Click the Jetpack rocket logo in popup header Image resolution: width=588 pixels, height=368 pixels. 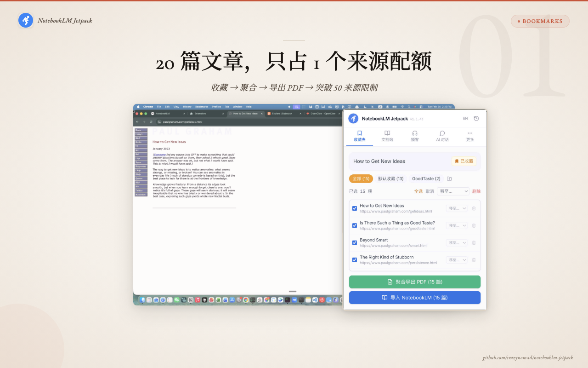pos(353,118)
